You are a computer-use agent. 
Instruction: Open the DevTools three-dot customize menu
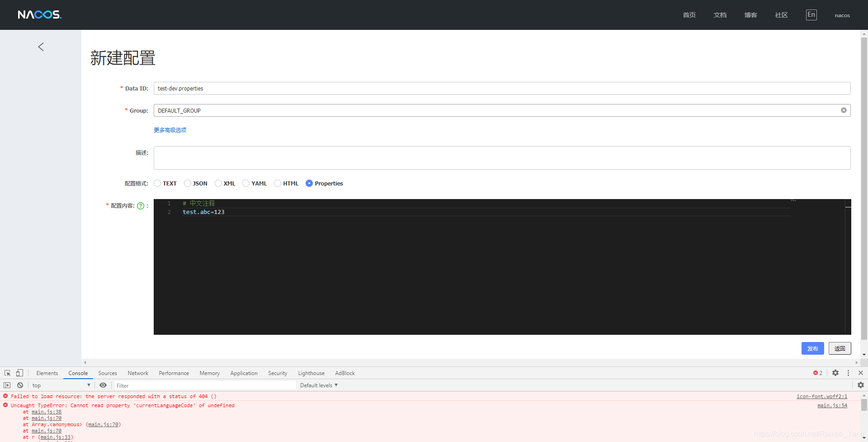(848, 373)
